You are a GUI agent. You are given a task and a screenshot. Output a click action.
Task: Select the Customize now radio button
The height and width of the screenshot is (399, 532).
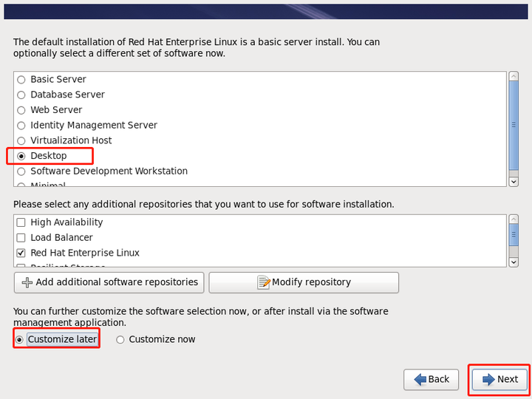pos(120,340)
